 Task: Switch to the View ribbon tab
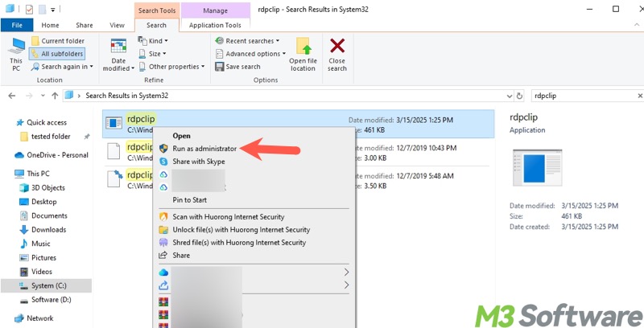click(x=117, y=25)
